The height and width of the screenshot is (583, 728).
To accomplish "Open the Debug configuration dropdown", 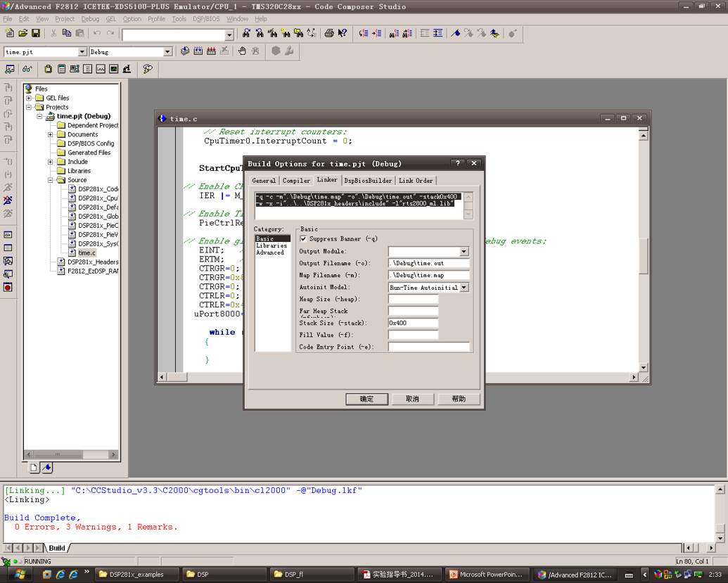I will click(x=167, y=52).
